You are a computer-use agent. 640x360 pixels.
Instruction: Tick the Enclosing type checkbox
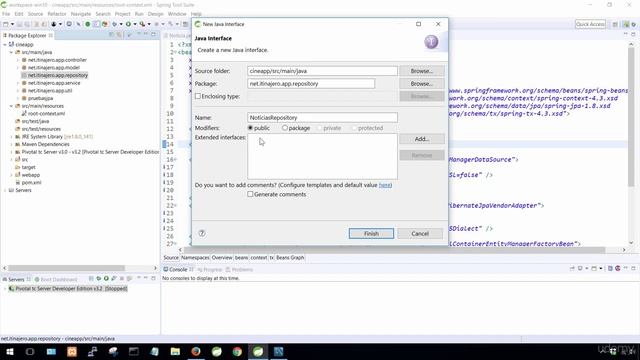198,96
